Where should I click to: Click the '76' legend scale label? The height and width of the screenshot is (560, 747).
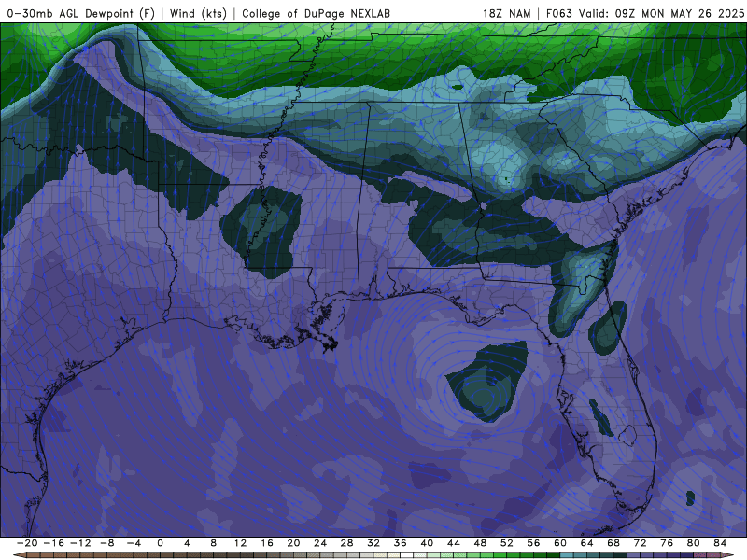pyautogui.click(x=667, y=543)
